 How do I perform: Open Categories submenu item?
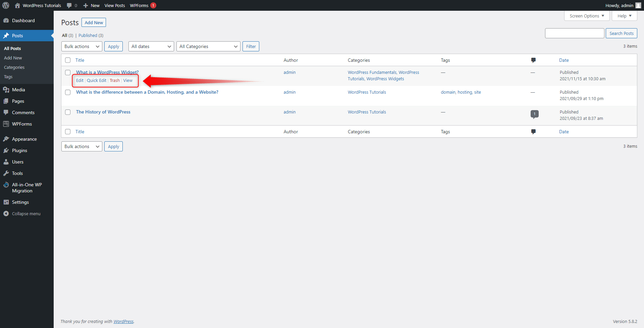coord(14,67)
